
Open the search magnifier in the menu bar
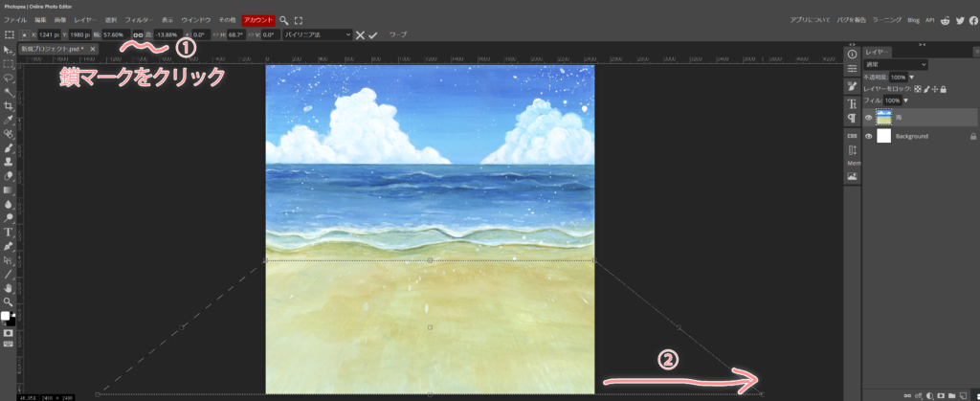point(284,19)
